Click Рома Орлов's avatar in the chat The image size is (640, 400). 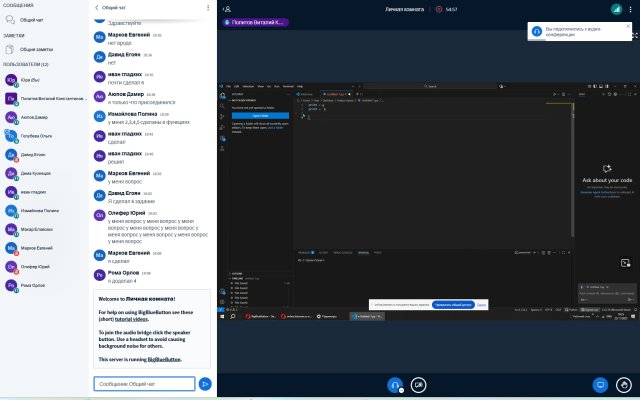click(x=100, y=275)
